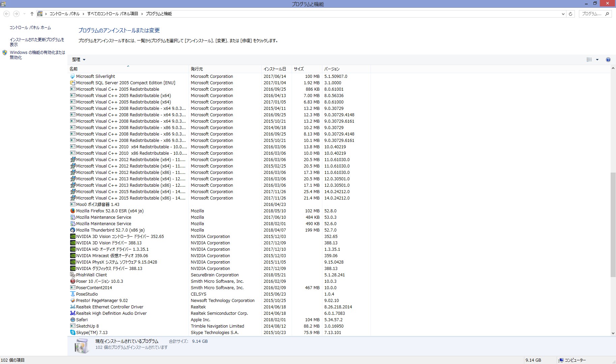Click the PoserContent2014 icon
The width and height of the screenshot is (616, 364).
click(72, 288)
